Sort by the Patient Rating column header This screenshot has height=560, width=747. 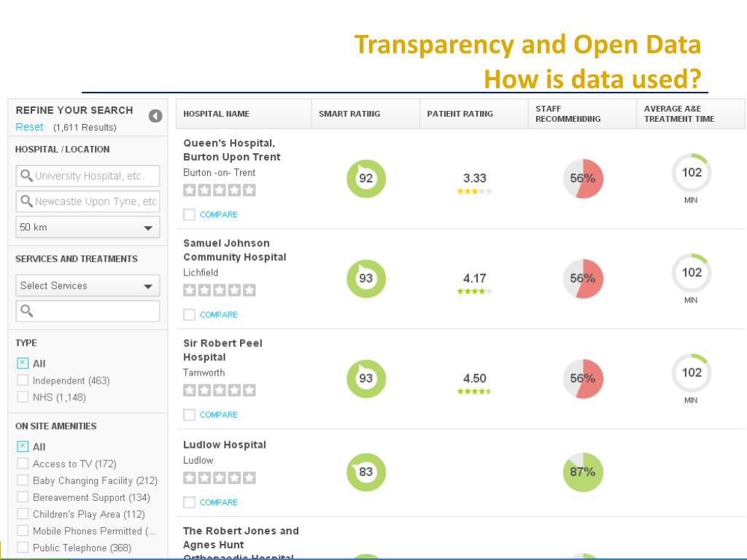[474, 114]
